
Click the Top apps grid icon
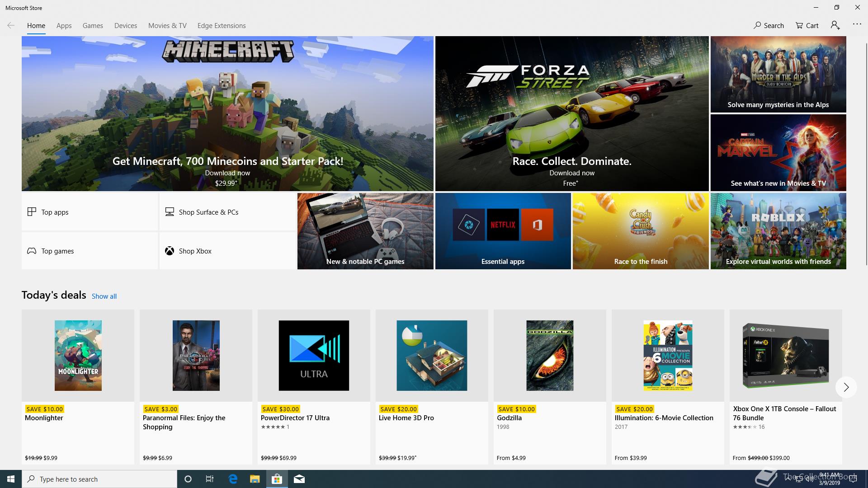pos(32,211)
